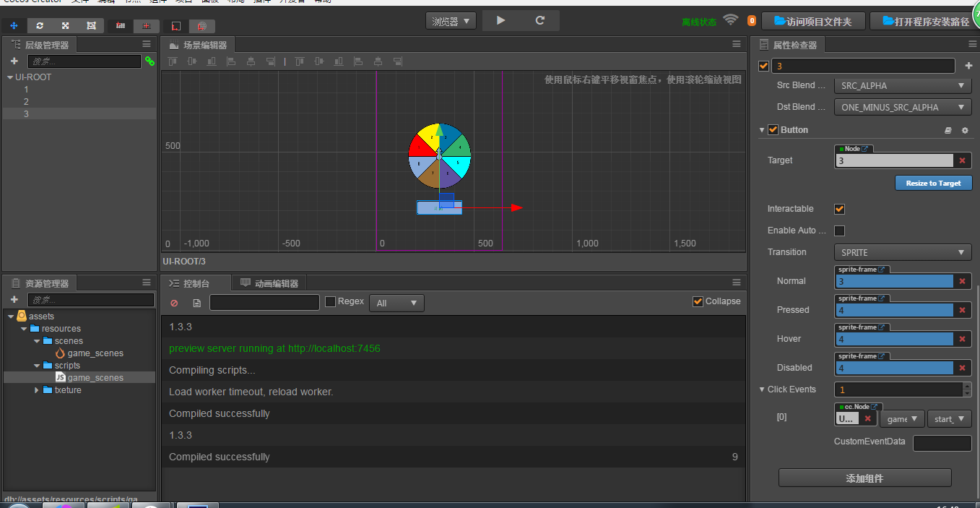The image size is (980, 508).
Task: Select node 2 in hierarchy
Action: pos(79,102)
